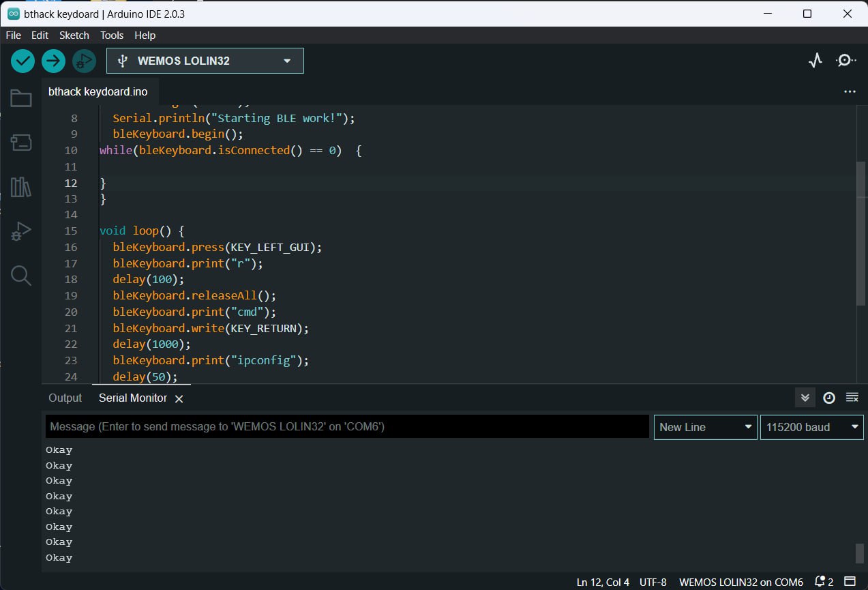The width and height of the screenshot is (868, 590).
Task: Click the serial Message input field
Action: click(347, 427)
